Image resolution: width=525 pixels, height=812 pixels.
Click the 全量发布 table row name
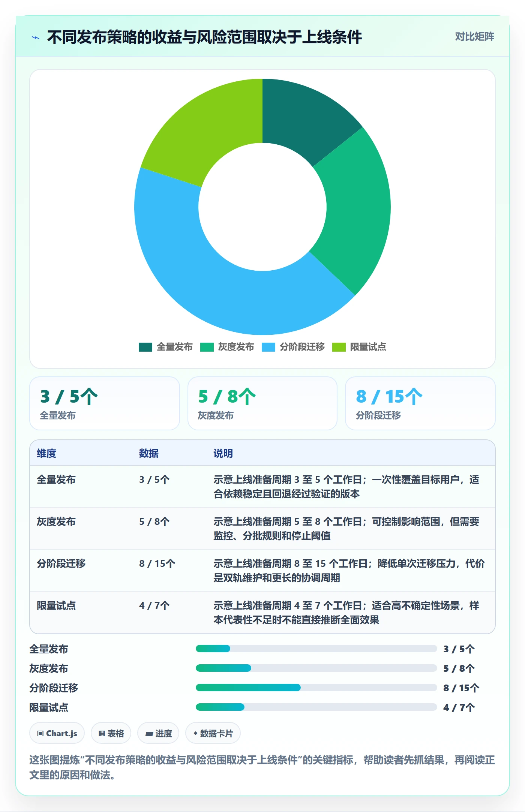pos(56,479)
